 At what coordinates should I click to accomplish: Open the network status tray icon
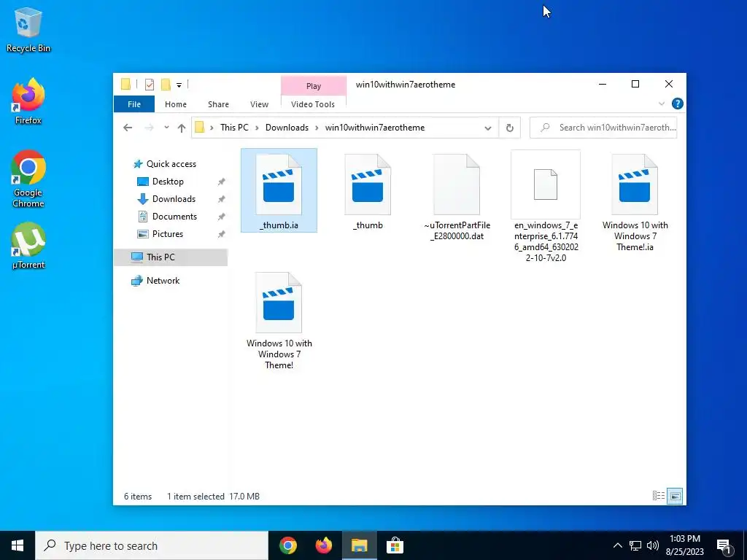tap(635, 545)
